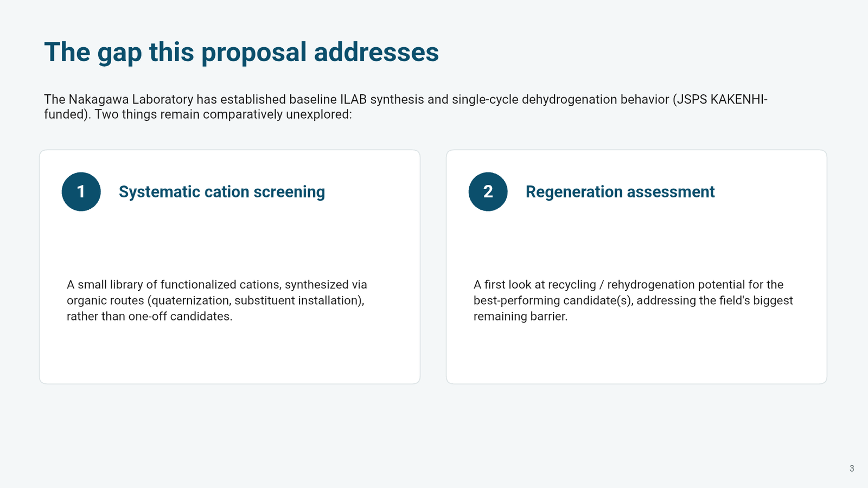
Task: Click 'Two things remain comparatively unexplored:' text
Action: coord(224,114)
